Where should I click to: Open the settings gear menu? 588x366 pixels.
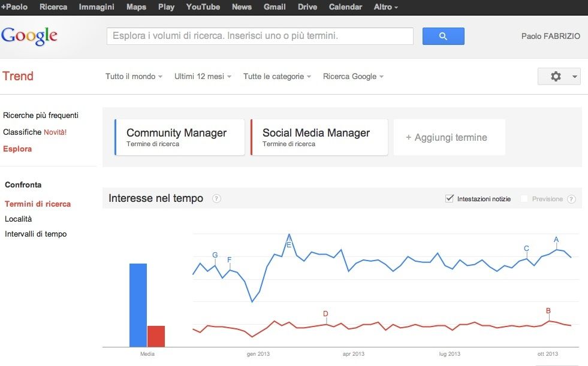[x=559, y=77]
